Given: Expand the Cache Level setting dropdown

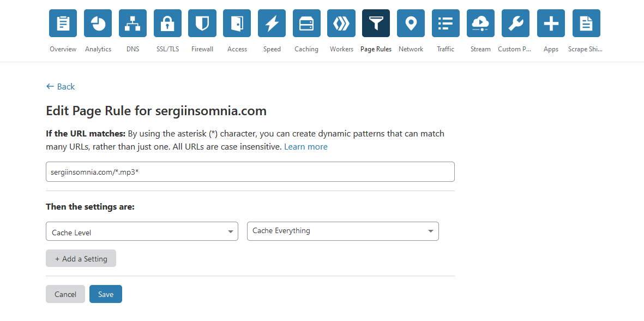Looking at the screenshot, I should click(142, 231).
